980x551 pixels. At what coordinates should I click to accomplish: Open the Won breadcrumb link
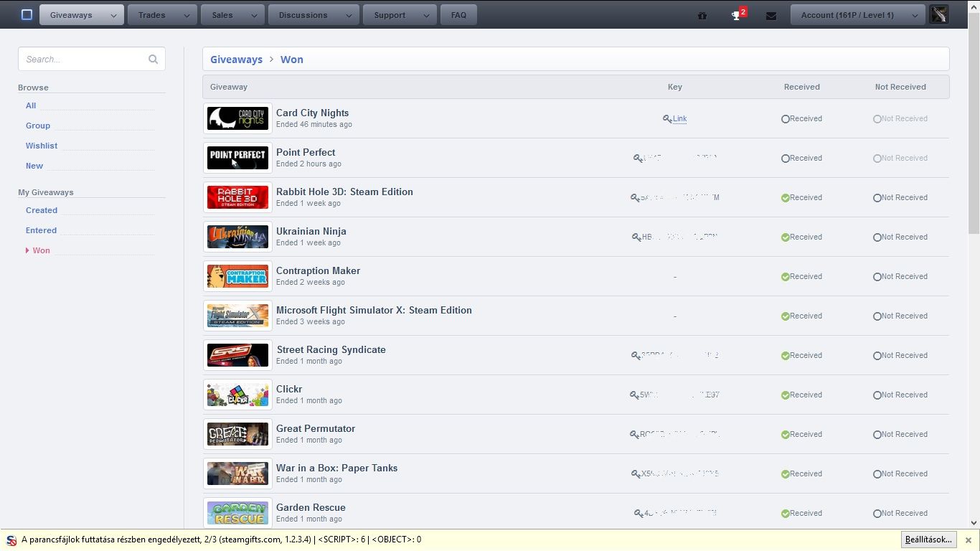point(291,60)
